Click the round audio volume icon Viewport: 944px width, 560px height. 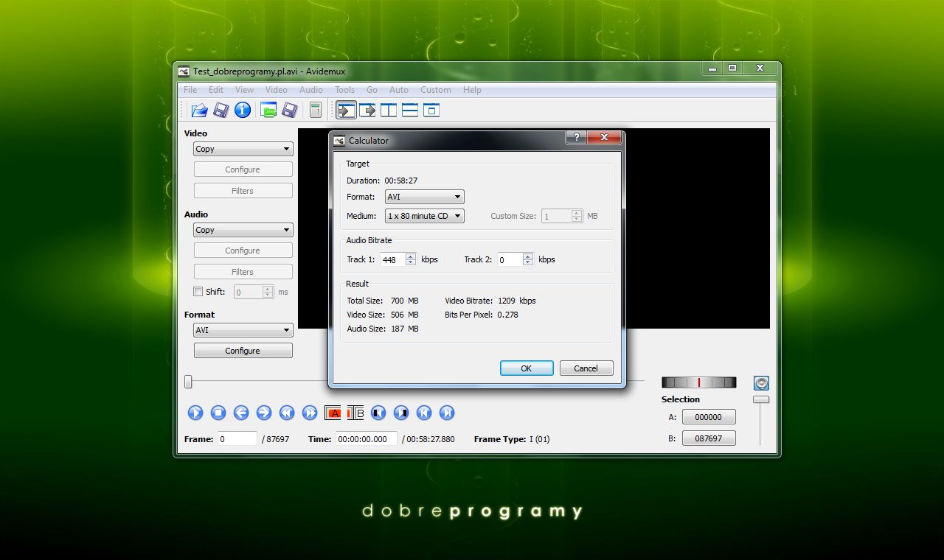click(761, 383)
